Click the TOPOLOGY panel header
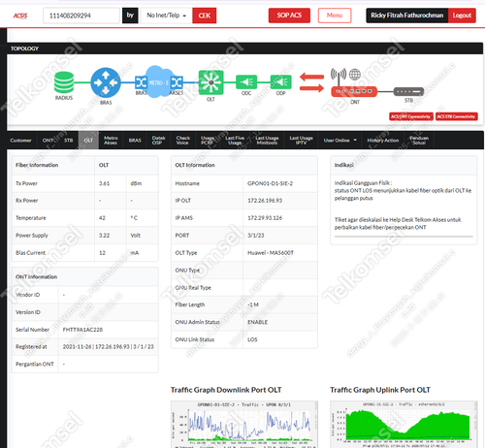 [x=245, y=48]
